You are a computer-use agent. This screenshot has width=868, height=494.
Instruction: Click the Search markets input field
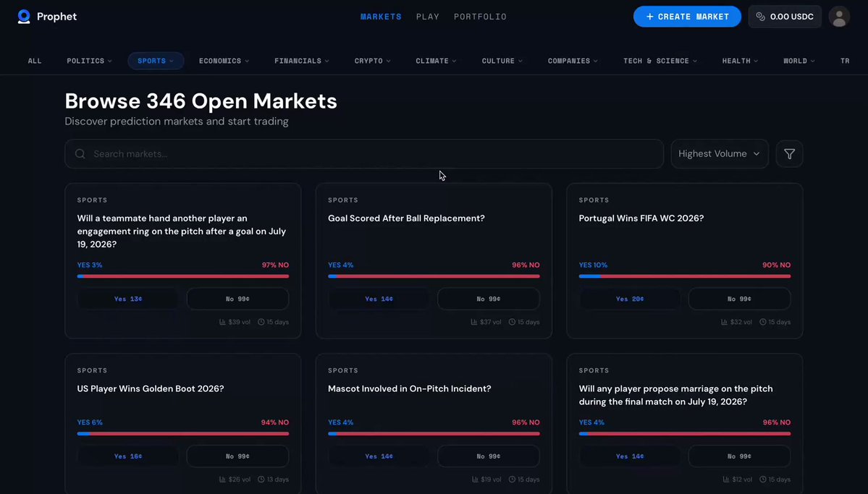(363, 154)
